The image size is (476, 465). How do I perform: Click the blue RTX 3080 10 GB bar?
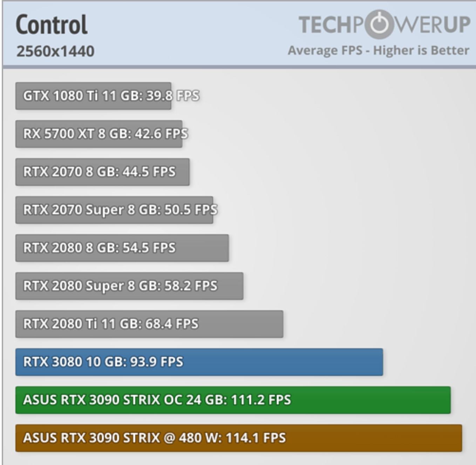pos(199,362)
